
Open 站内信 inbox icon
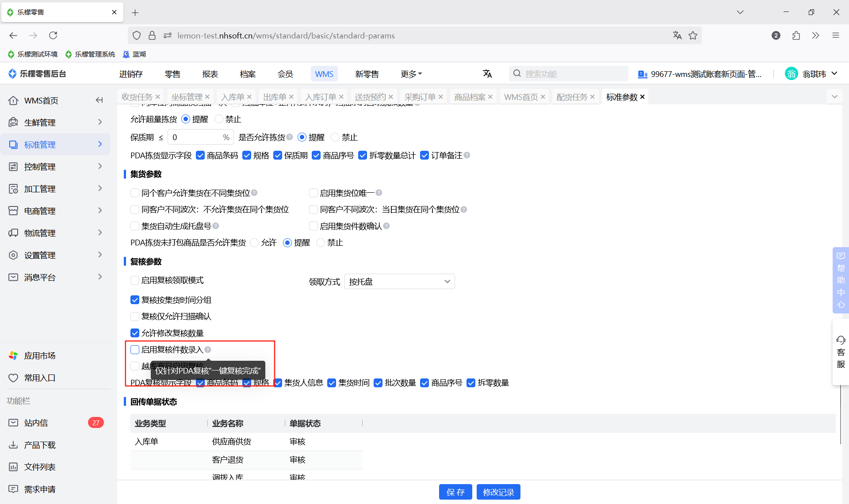tap(13, 423)
